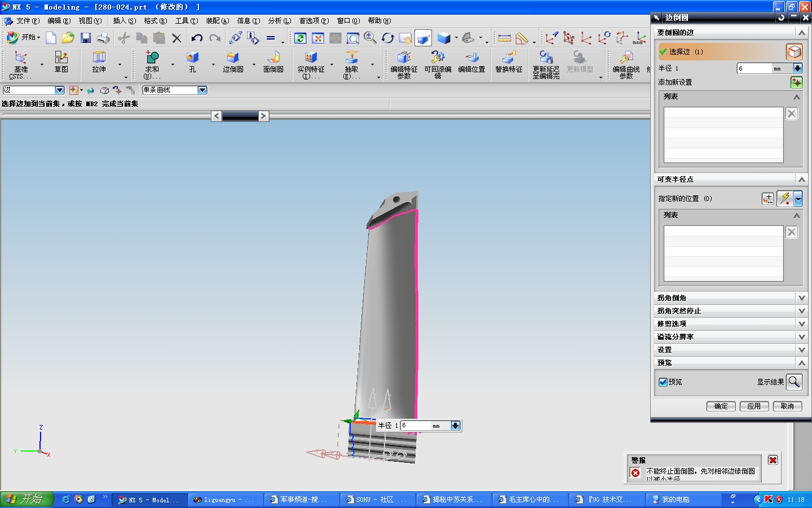Screen dimensions: 812x508
Task: Click the Fit view icon
Action: point(318,38)
